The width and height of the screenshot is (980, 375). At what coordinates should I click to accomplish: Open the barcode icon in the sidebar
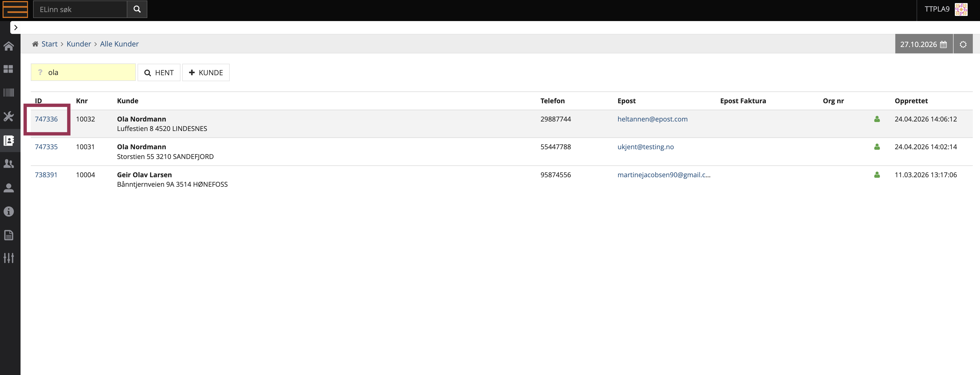point(9,92)
